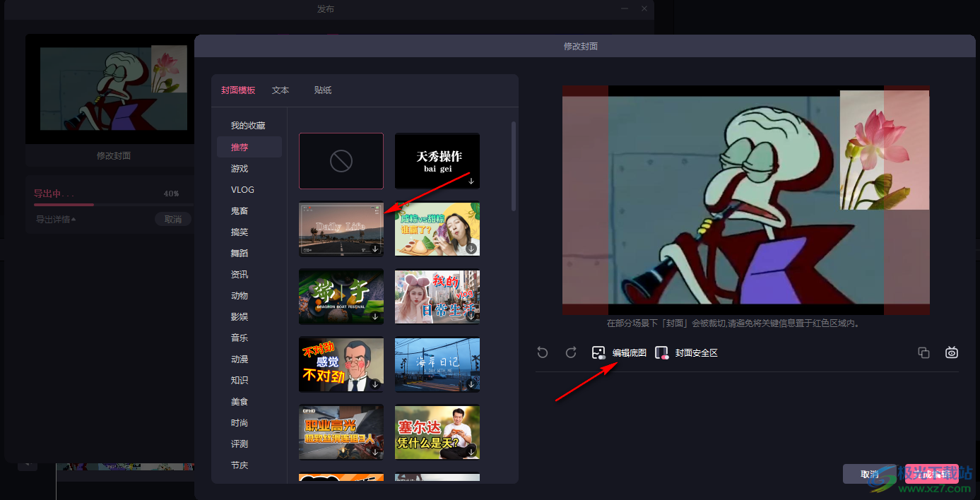The width and height of the screenshot is (980, 500).
Task: Toggle the 封面安全区 safe zone overlay
Action: (x=686, y=352)
